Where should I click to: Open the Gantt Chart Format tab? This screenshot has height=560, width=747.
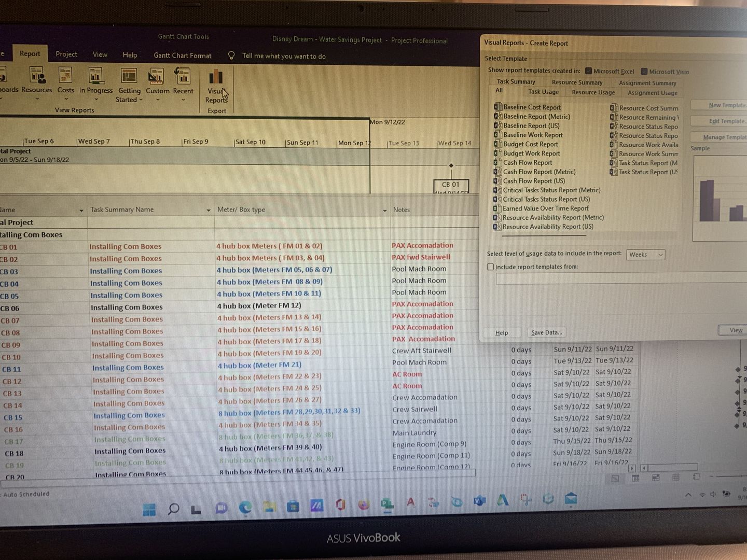[183, 55]
